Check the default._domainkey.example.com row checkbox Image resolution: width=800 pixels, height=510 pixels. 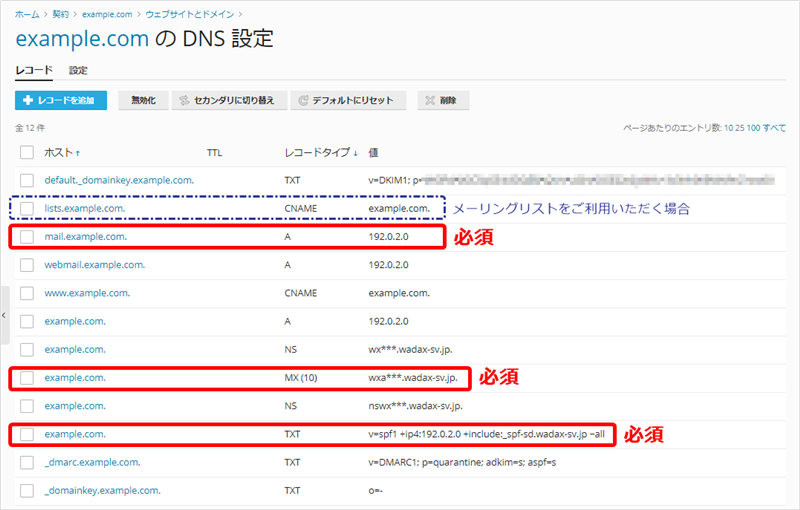(27, 180)
